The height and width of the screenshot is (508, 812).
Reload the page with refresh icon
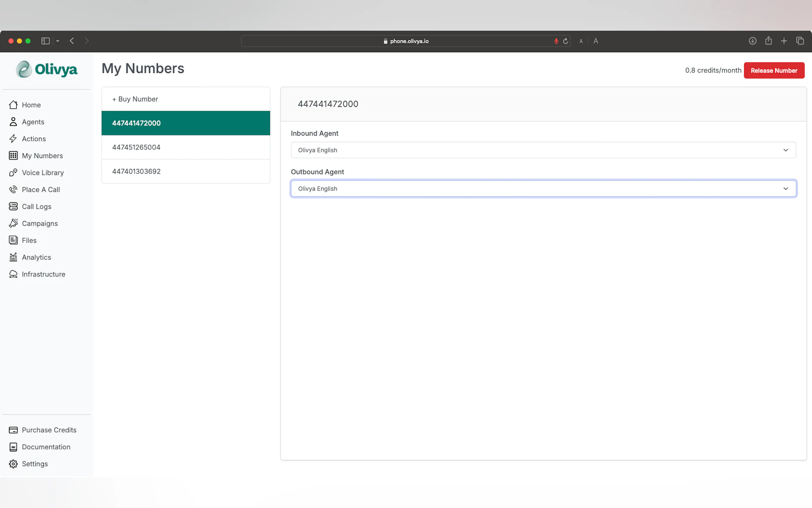click(566, 41)
